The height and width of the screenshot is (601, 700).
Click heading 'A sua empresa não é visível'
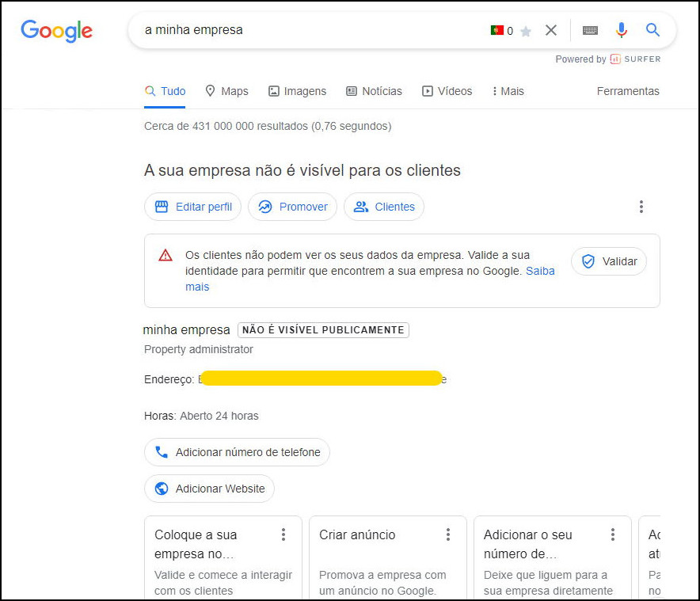point(302,170)
